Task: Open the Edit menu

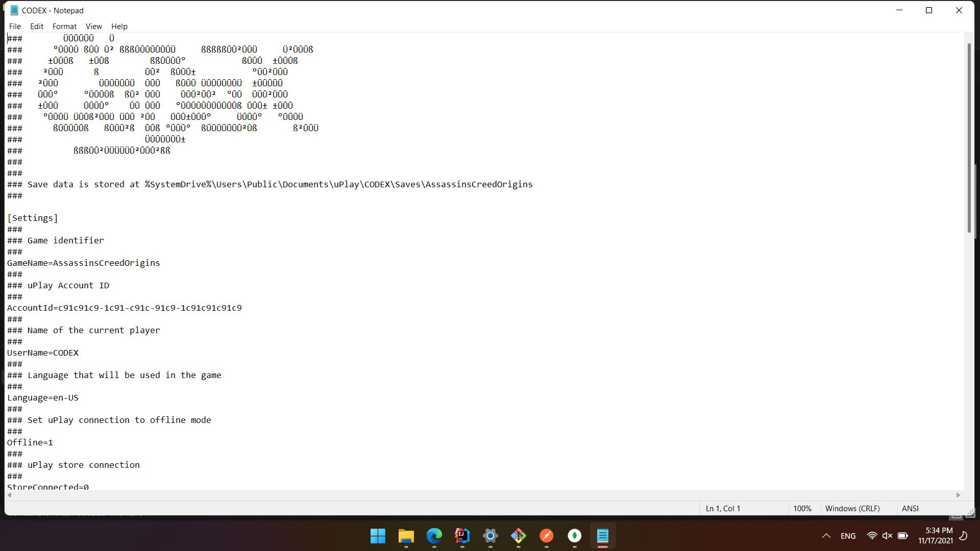Action: click(x=37, y=27)
